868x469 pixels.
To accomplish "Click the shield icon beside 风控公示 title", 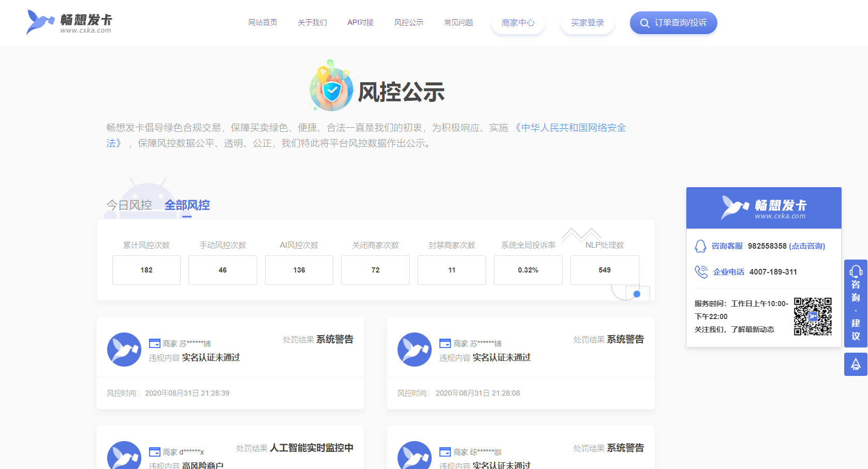I will coord(331,89).
